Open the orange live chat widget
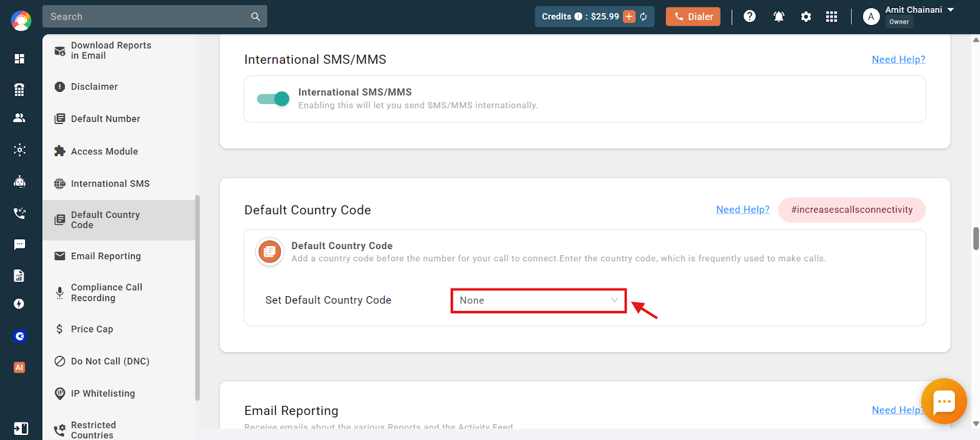 tap(944, 401)
